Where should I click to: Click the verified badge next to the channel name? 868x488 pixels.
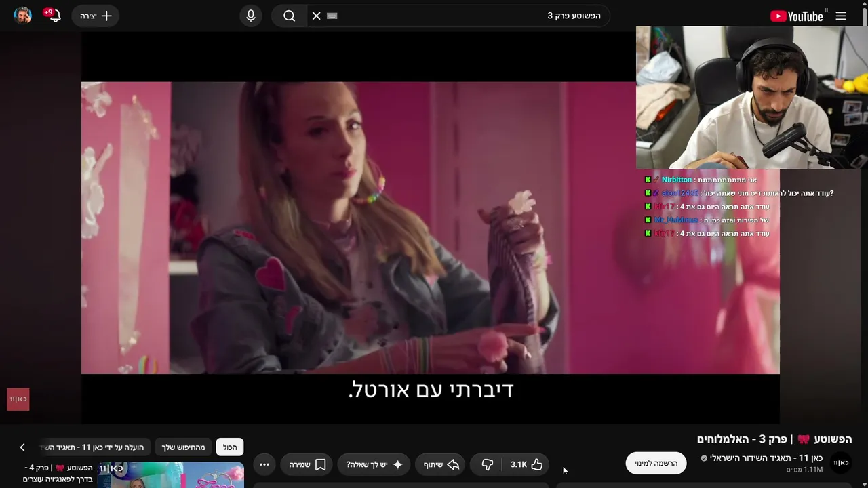click(704, 458)
